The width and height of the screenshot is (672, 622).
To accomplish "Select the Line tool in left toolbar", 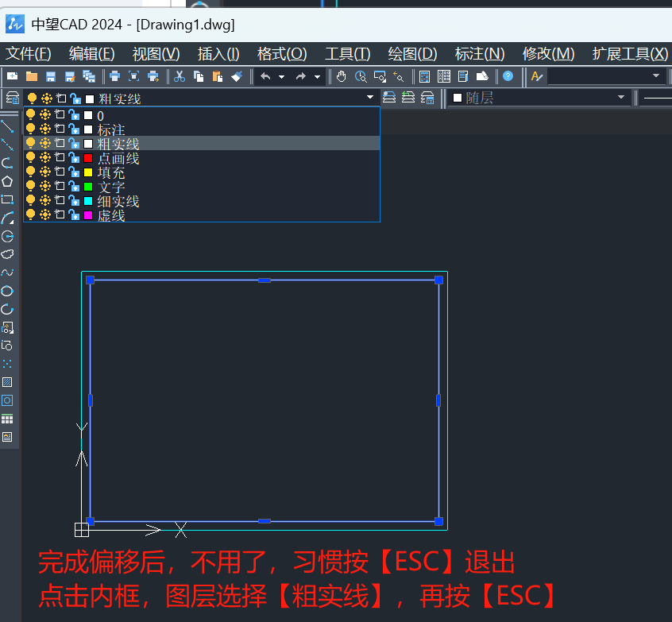I will [7, 127].
